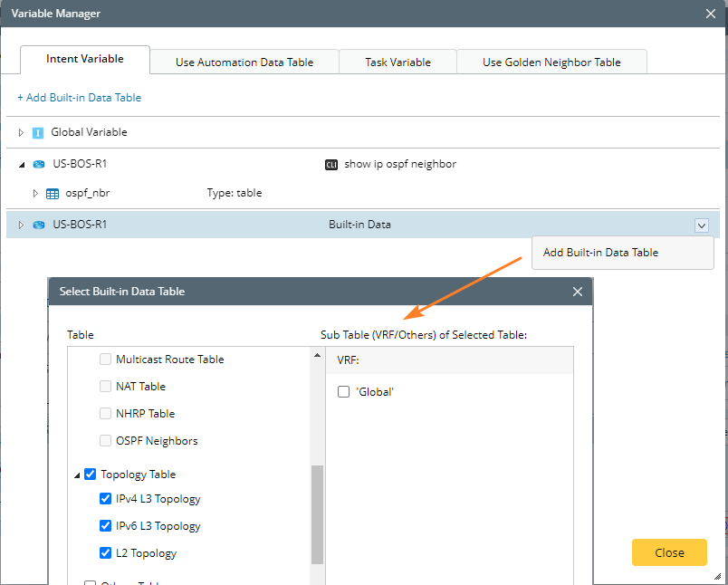
Task: Enable the OSPF Neighbors checkbox
Action: (x=106, y=441)
